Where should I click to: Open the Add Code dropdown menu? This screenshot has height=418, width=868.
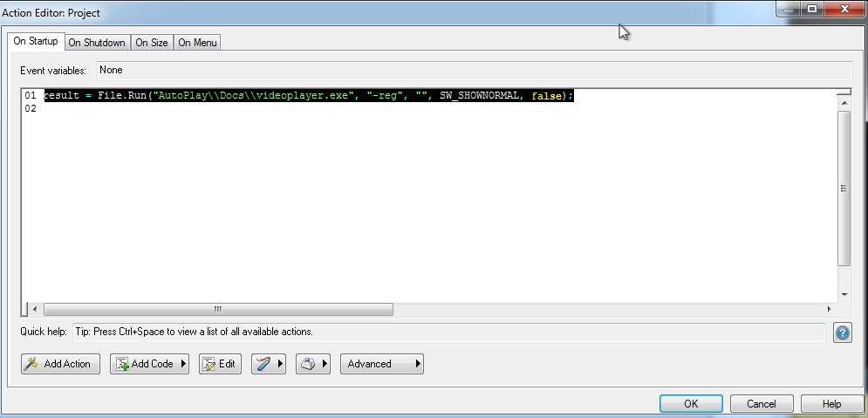click(149, 364)
